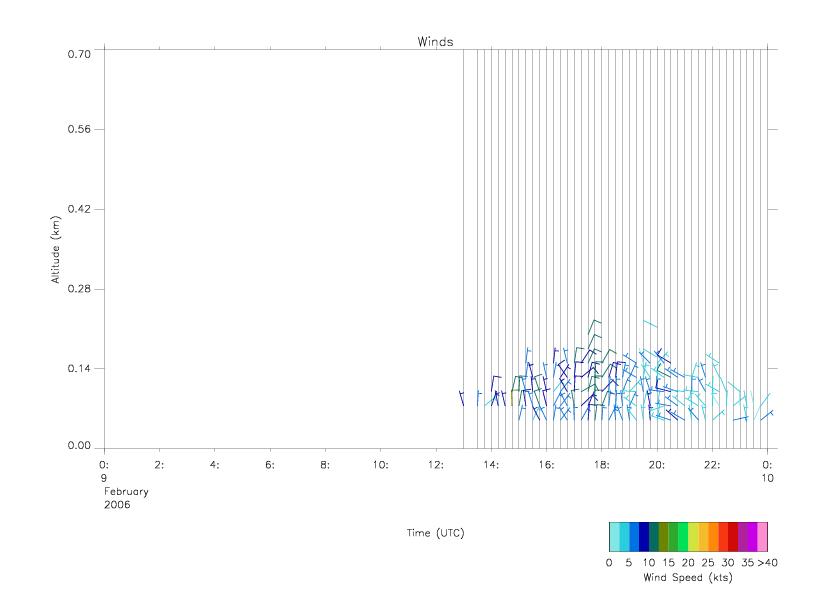Screen dimensions: 827x611
Task: Pick the palest cyan swatch at legend start
Action: pos(614,537)
